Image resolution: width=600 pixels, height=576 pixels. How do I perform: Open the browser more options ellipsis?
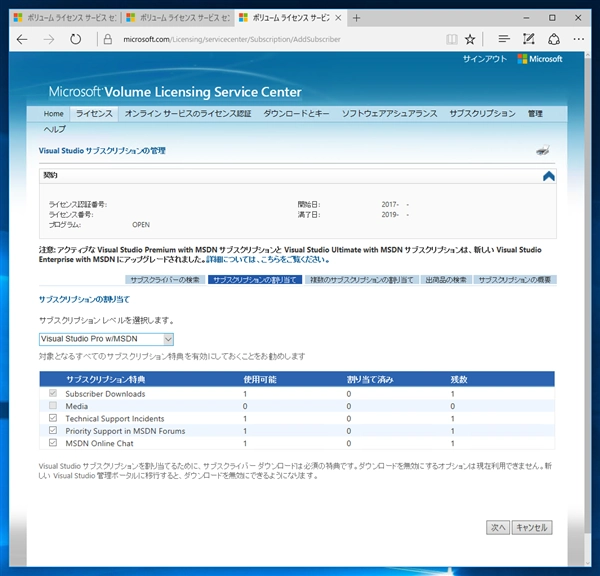(x=579, y=39)
